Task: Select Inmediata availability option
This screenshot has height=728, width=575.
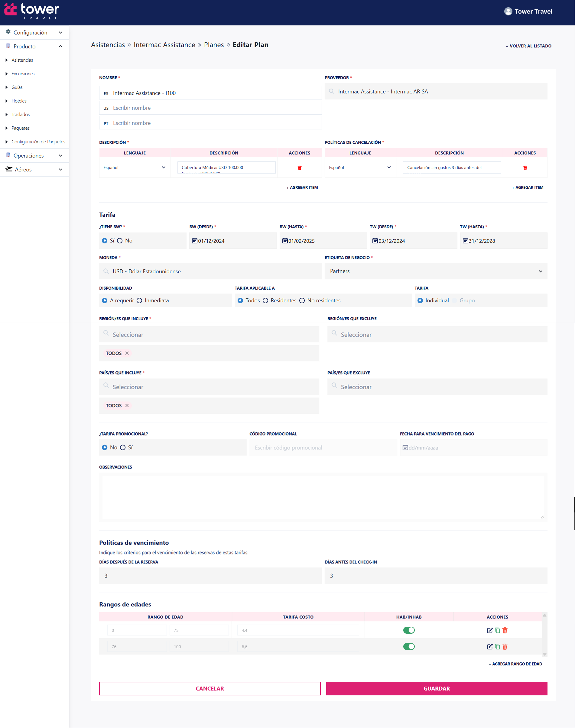Action: pyautogui.click(x=139, y=301)
